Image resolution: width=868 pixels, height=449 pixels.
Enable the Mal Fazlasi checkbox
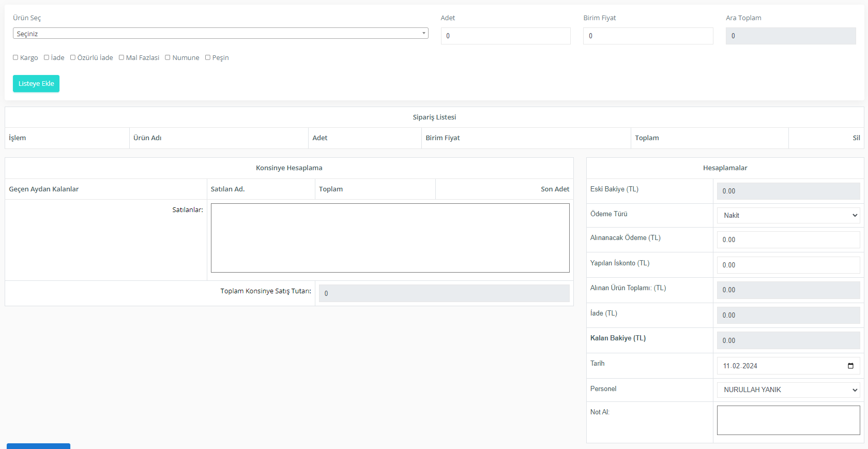[x=121, y=57]
